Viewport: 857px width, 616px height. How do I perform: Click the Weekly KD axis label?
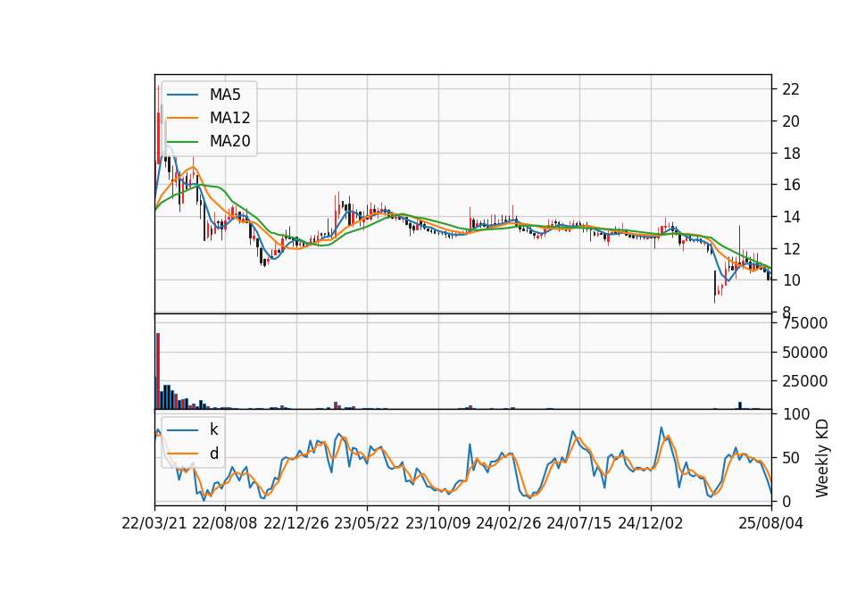coord(821,459)
